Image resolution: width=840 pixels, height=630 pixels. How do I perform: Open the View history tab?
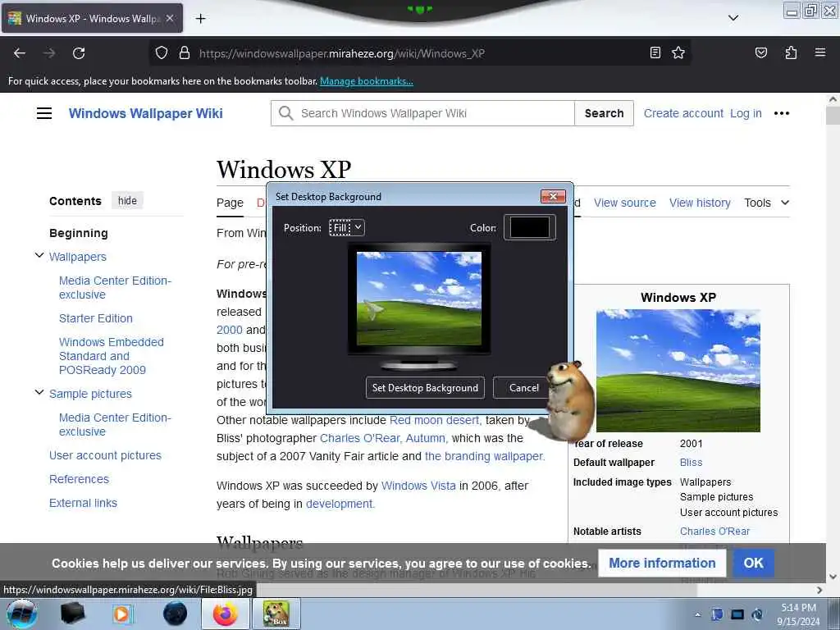point(700,203)
